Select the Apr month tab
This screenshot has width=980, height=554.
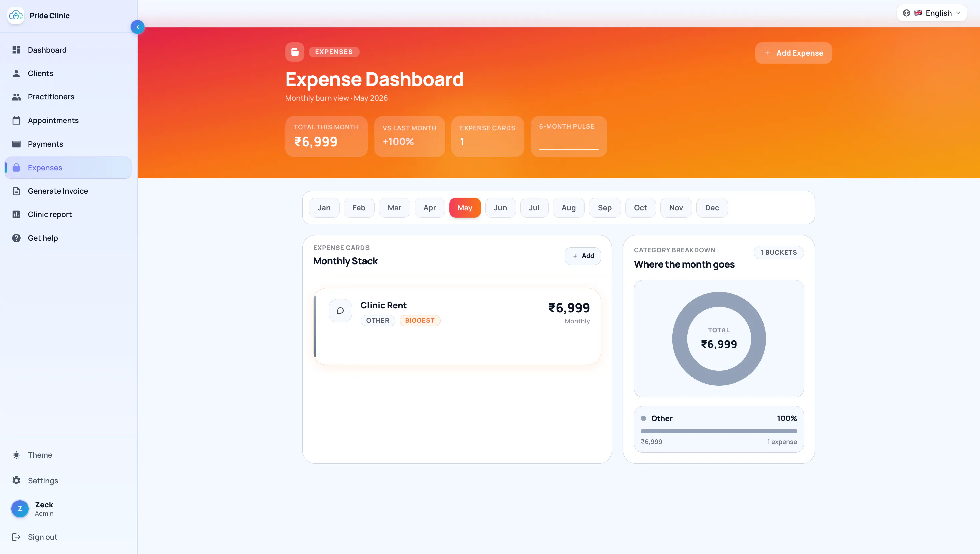coord(430,208)
